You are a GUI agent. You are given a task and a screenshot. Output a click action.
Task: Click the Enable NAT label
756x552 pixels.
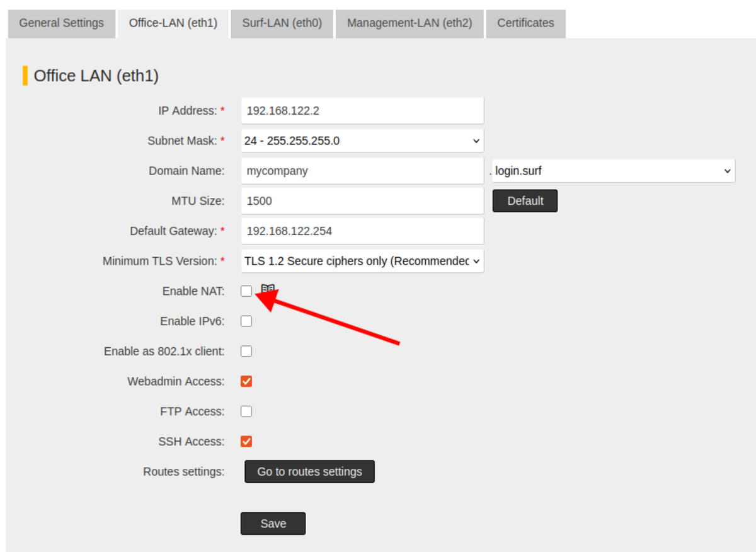click(193, 291)
